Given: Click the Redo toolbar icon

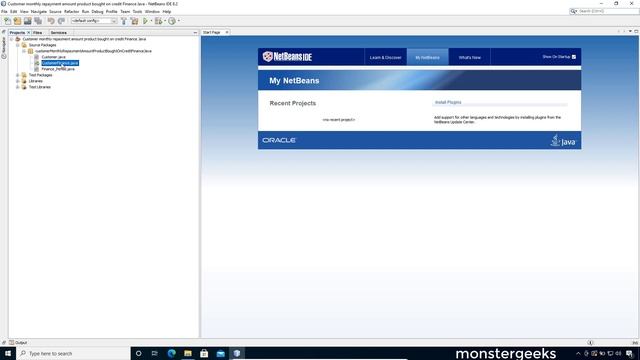Looking at the screenshot, I should coord(61,21).
